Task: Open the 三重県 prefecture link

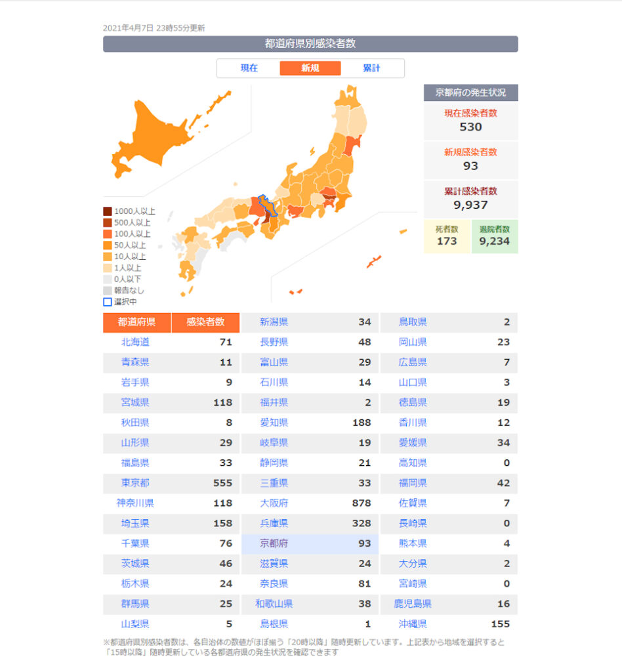Action: tap(274, 483)
